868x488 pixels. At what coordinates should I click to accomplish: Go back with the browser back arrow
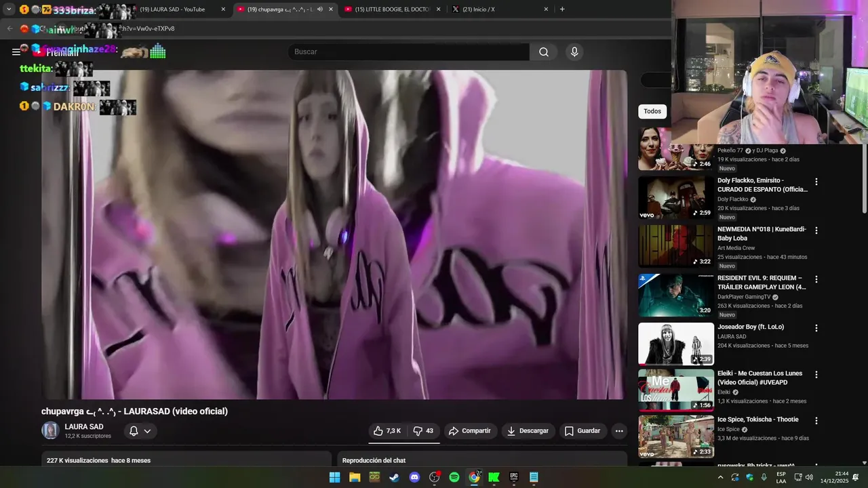coord(9,28)
